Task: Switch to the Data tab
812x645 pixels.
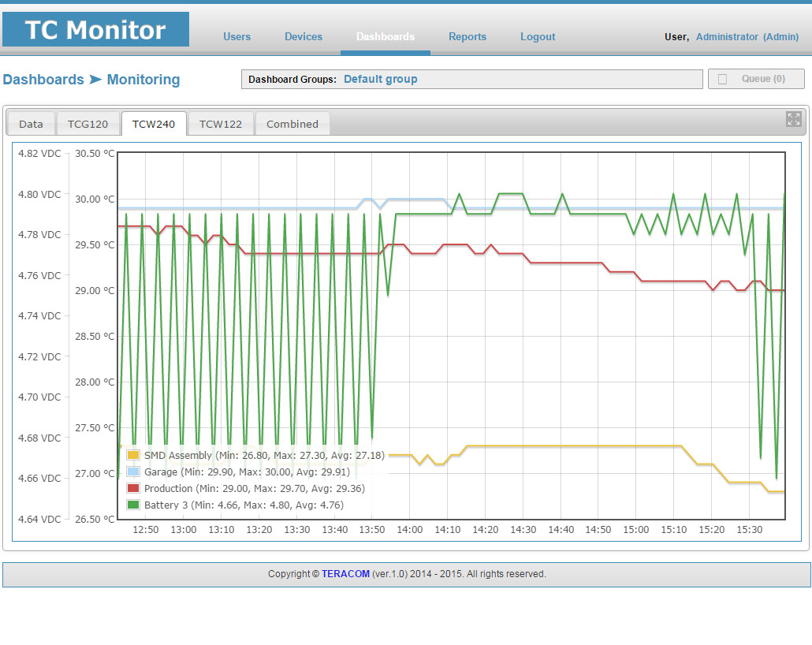Action: coord(31,124)
